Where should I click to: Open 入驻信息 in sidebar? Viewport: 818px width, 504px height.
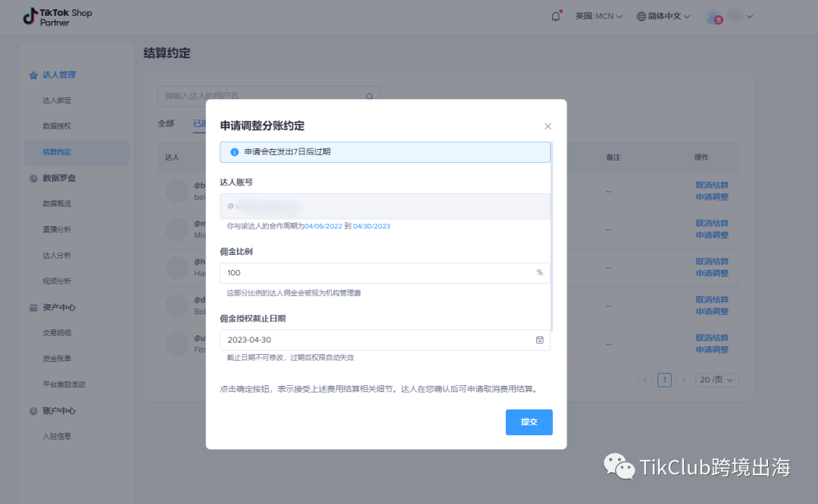coord(57,436)
